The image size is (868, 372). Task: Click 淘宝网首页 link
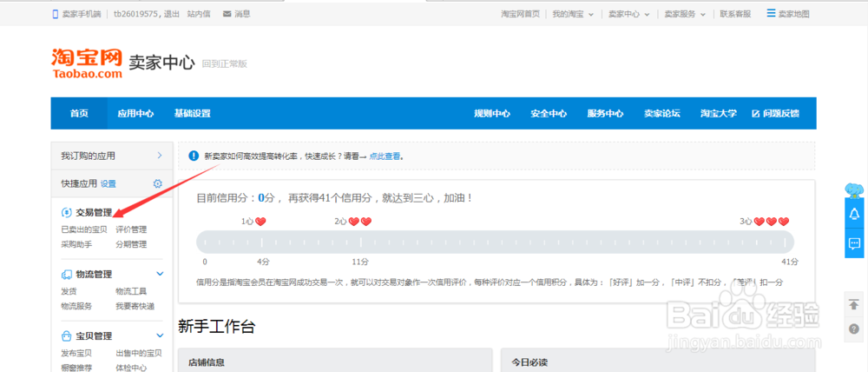pos(520,15)
